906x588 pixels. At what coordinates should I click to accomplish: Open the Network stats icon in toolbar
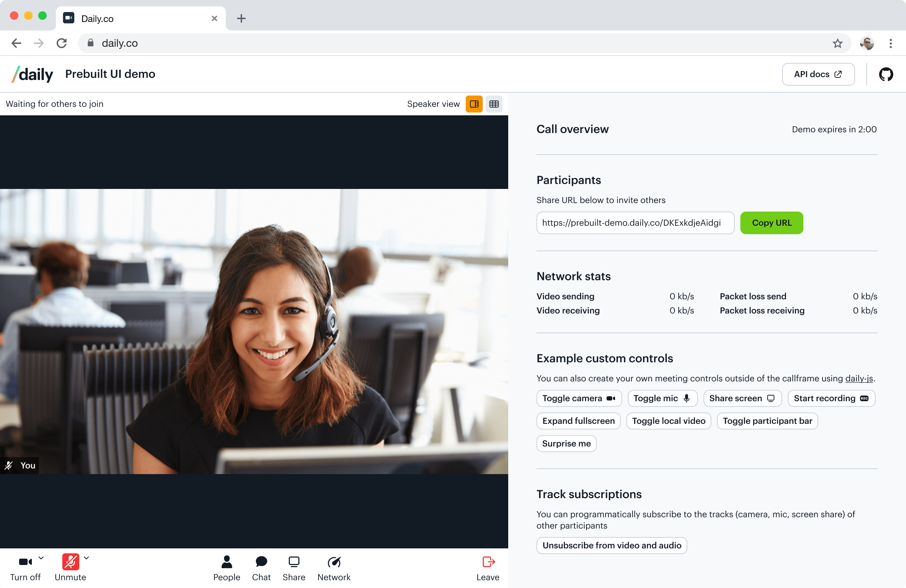pos(334,567)
